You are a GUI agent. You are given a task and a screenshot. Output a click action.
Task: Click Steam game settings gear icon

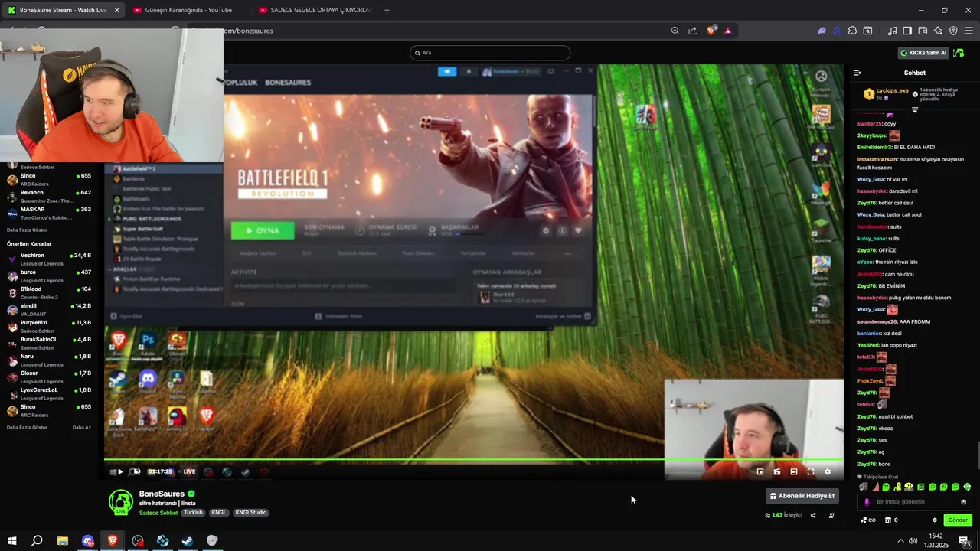click(545, 230)
